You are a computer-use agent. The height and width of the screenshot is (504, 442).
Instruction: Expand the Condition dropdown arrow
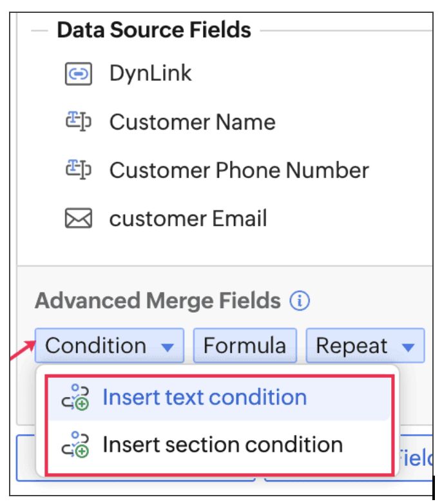168,347
